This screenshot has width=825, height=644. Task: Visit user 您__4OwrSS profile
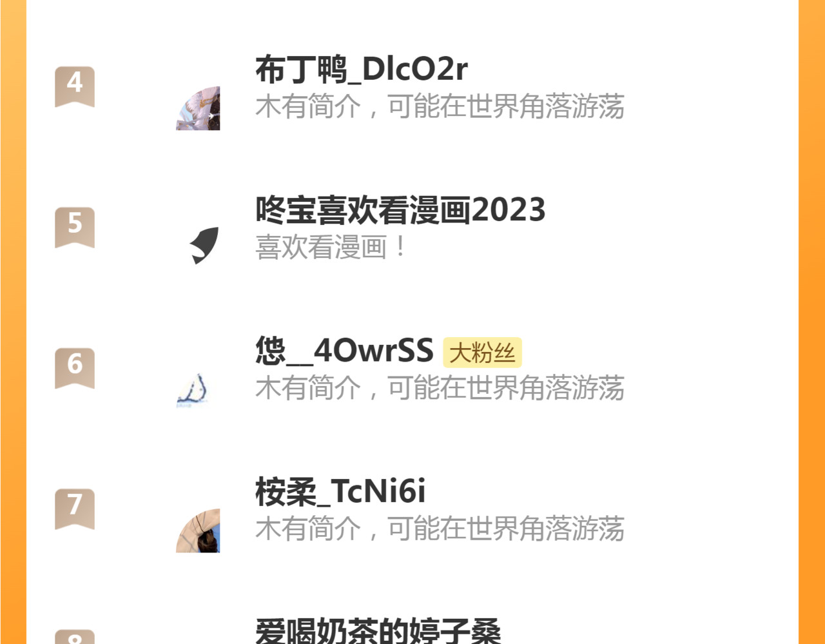(x=344, y=351)
